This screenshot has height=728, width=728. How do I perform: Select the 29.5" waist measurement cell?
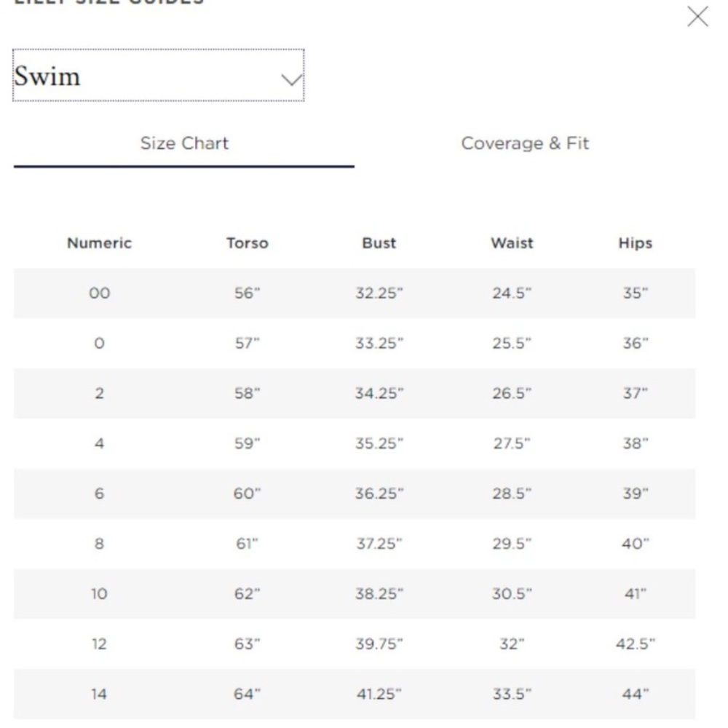pyautogui.click(x=512, y=544)
